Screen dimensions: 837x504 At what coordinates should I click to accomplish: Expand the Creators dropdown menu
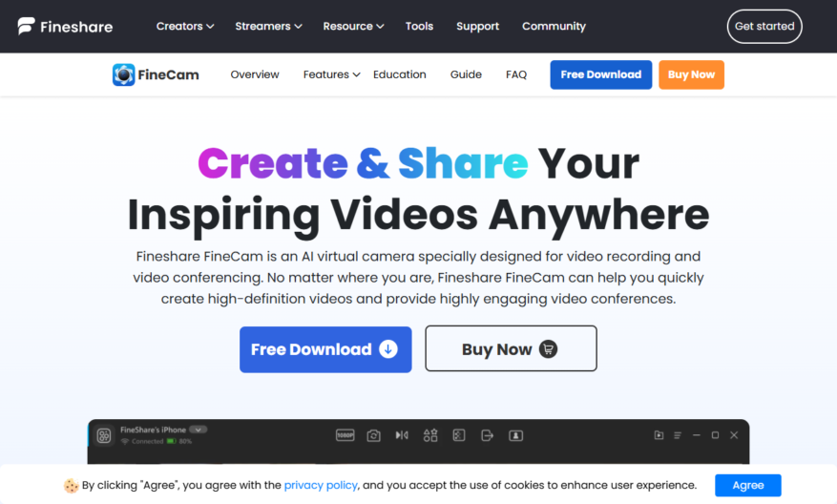[185, 26]
